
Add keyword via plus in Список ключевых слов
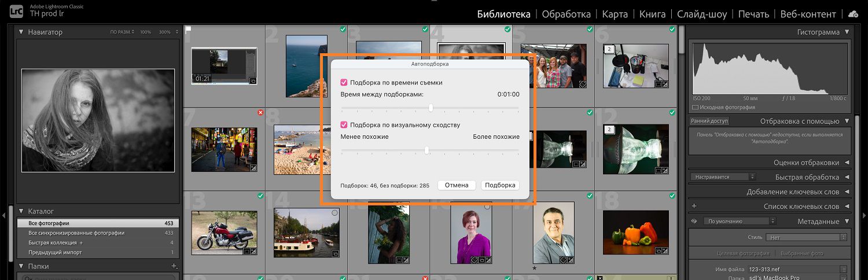click(694, 206)
